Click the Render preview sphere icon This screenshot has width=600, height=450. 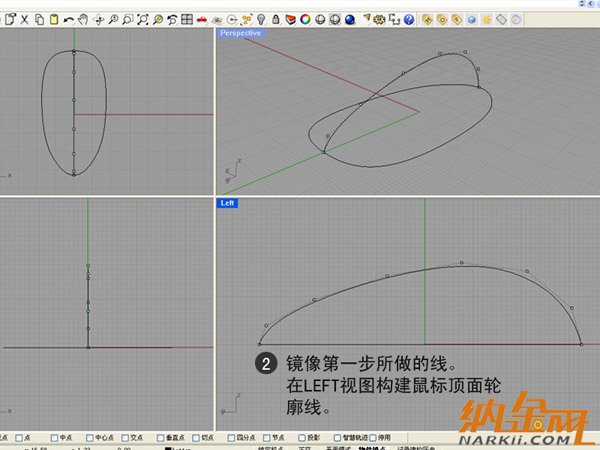pyautogui.click(x=335, y=19)
